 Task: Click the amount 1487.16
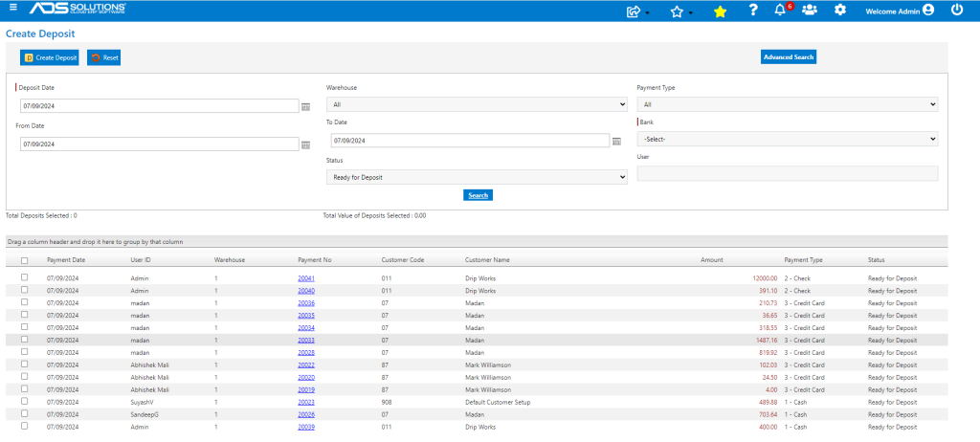point(767,340)
